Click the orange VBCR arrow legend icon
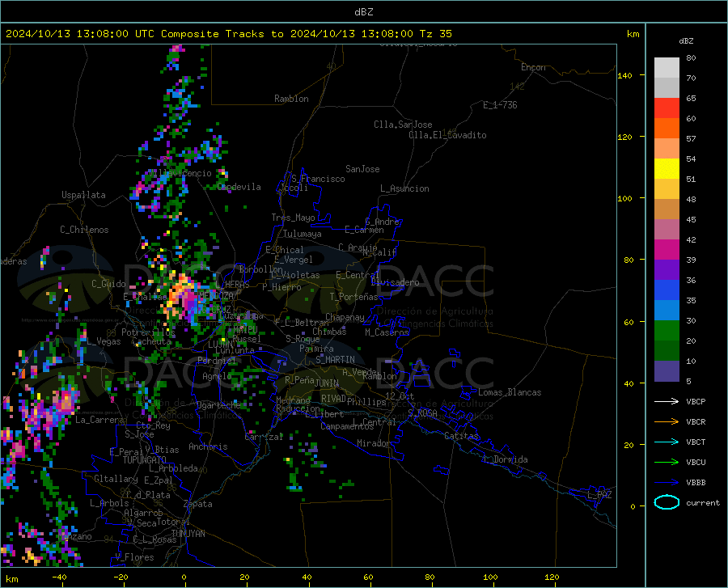The image size is (728, 588). [x=667, y=421]
